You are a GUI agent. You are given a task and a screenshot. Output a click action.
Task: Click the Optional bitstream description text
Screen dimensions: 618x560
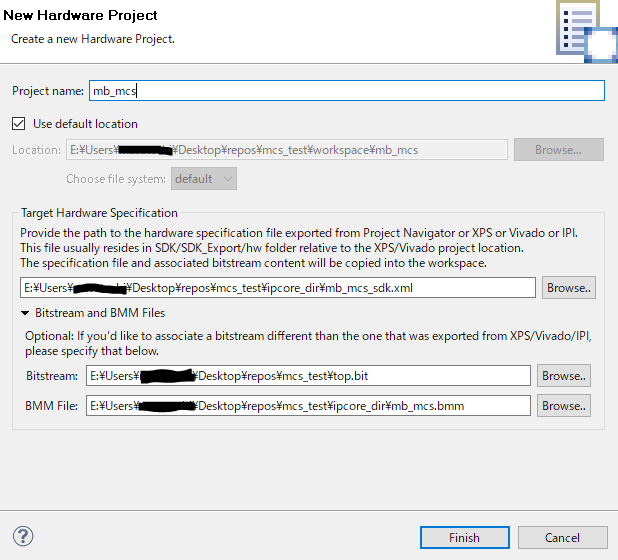[x=308, y=343]
